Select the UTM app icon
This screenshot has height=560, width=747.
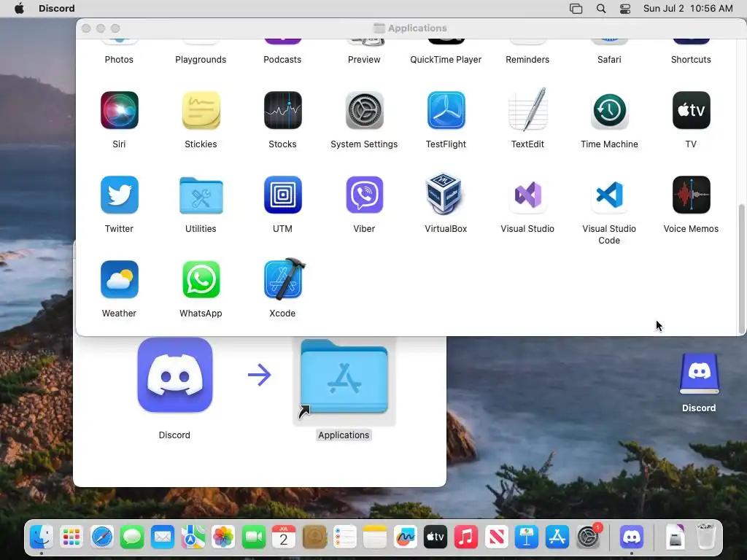(x=282, y=195)
